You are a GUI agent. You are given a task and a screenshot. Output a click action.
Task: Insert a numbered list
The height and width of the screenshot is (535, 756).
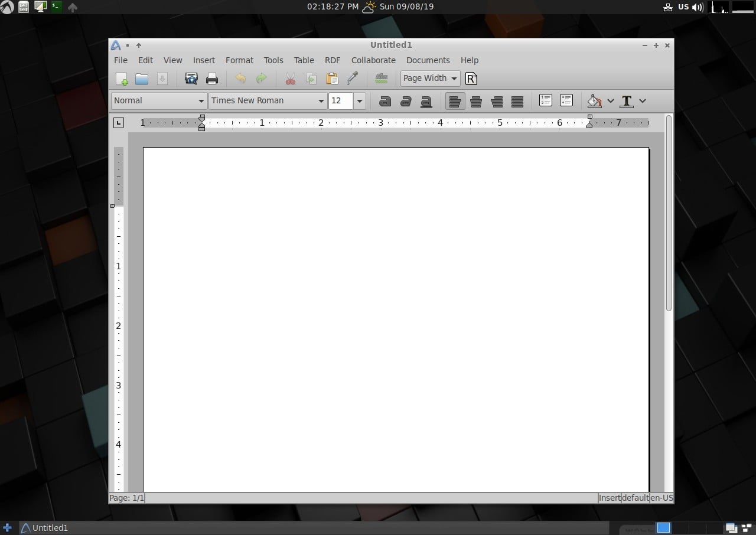pos(546,101)
